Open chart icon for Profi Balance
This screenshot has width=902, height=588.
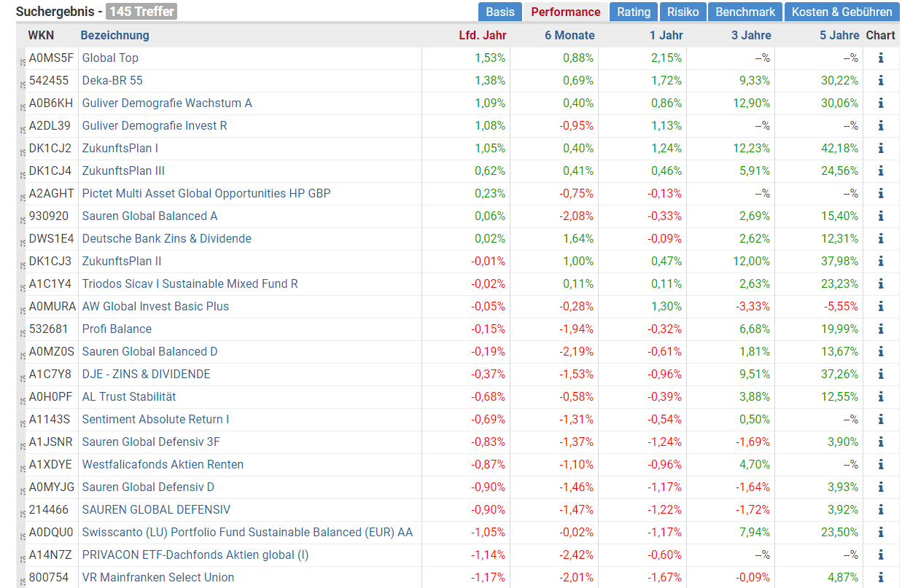tap(881, 329)
